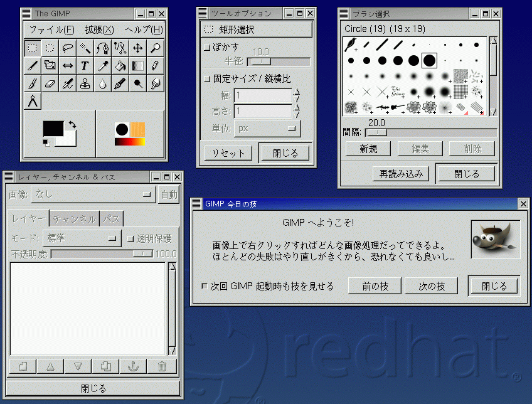
Task: Open window menu of ツールオプション window
Action: 203,13
